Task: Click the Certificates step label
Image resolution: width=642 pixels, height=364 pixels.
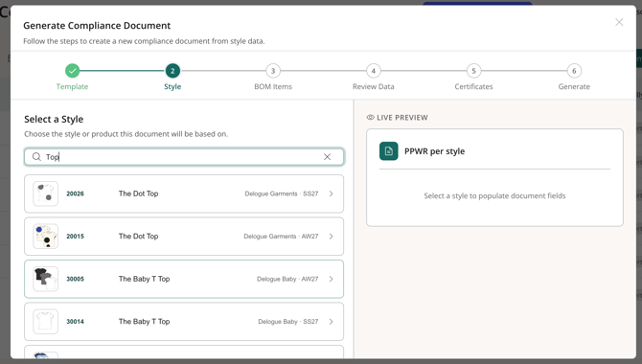Action: pos(473,86)
